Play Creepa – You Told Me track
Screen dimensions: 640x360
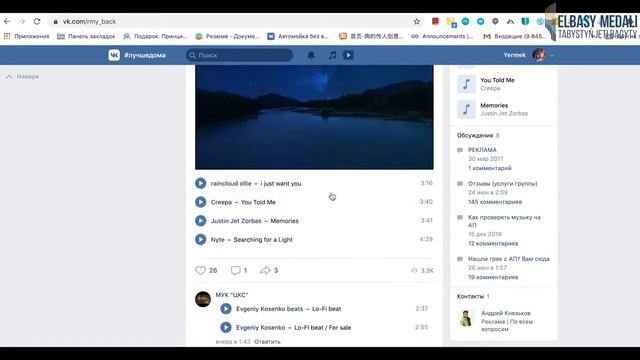click(x=200, y=202)
